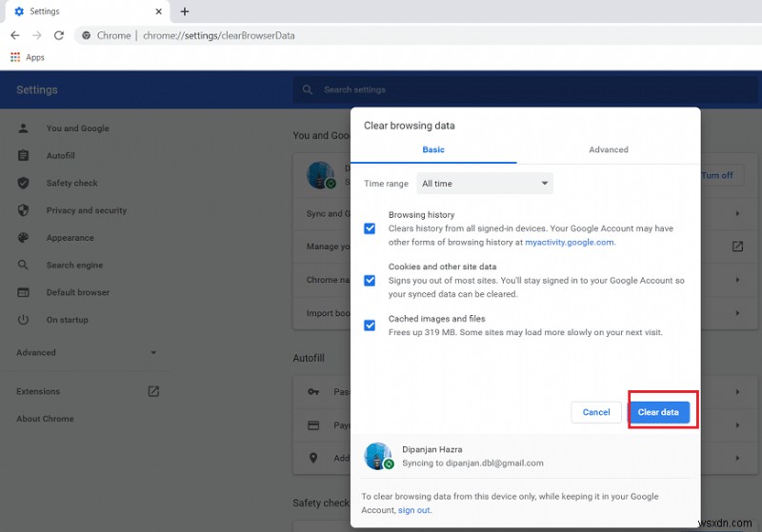Viewport: 762px width, 532px height.
Task: Click the Extensions external link icon
Action: [x=153, y=391]
